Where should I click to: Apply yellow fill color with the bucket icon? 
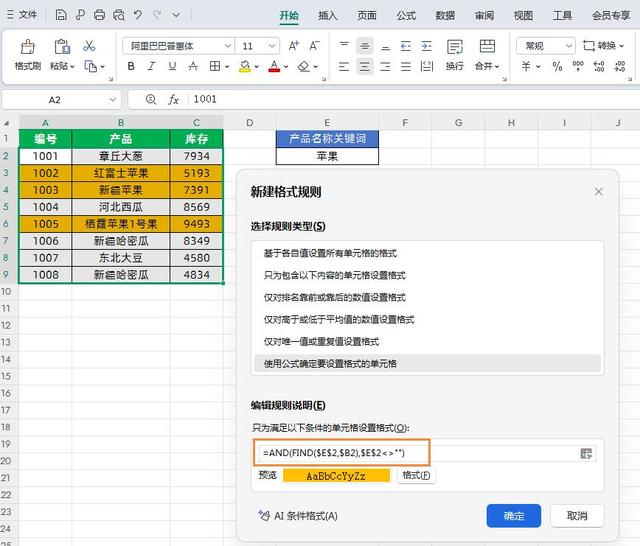click(244, 66)
